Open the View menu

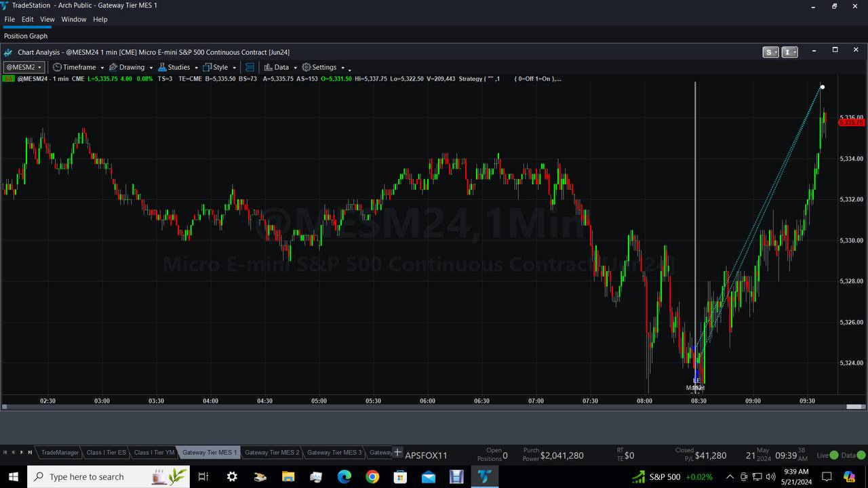coord(47,19)
